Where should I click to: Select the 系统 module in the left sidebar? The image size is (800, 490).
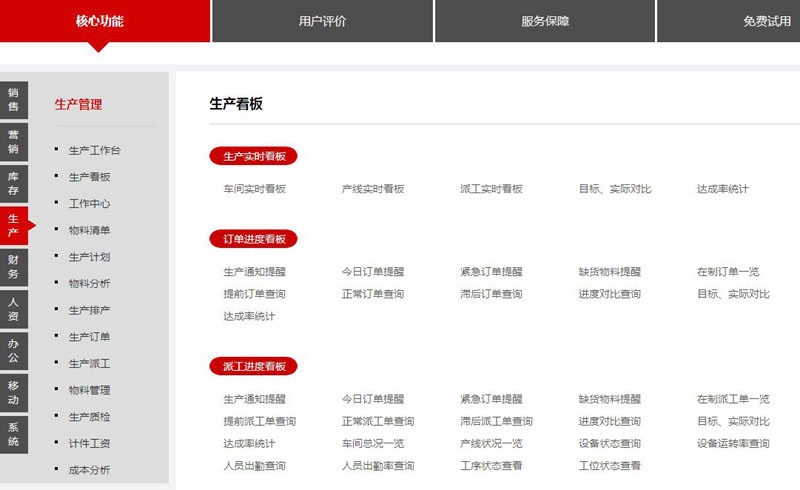(13, 434)
